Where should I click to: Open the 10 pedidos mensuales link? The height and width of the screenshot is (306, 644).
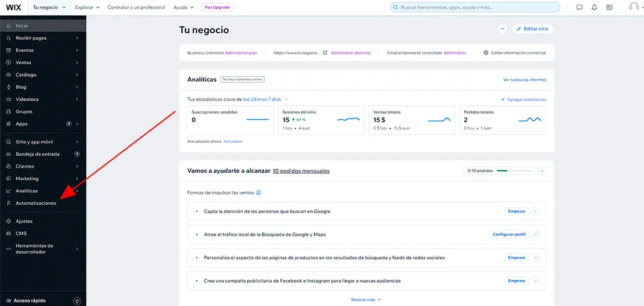(301, 171)
